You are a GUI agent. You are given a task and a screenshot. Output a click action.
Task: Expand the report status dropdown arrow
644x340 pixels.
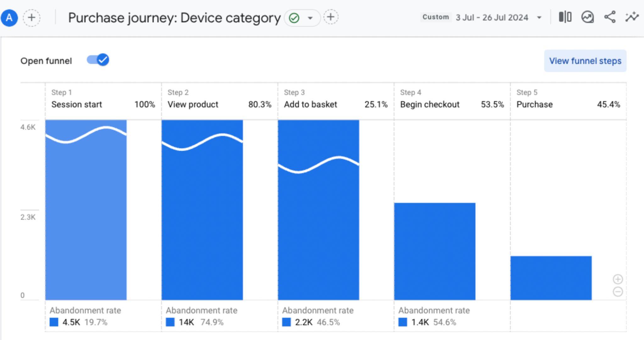pos(310,18)
